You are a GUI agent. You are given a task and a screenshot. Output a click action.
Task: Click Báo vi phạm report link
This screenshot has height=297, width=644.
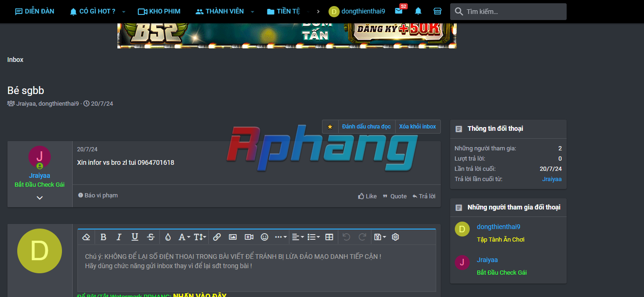pyautogui.click(x=98, y=196)
